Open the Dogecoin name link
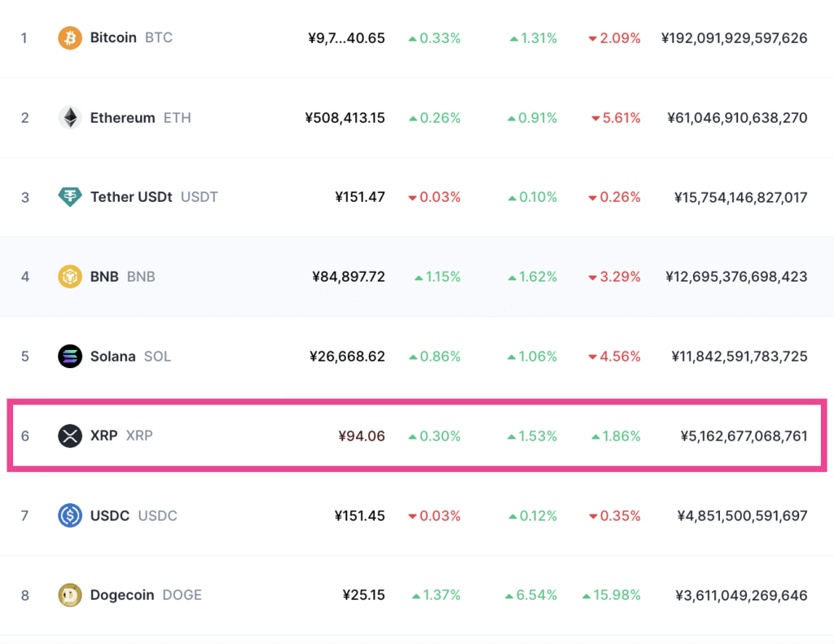Image resolution: width=834 pixels, height=644 pixels. point(122,595)
